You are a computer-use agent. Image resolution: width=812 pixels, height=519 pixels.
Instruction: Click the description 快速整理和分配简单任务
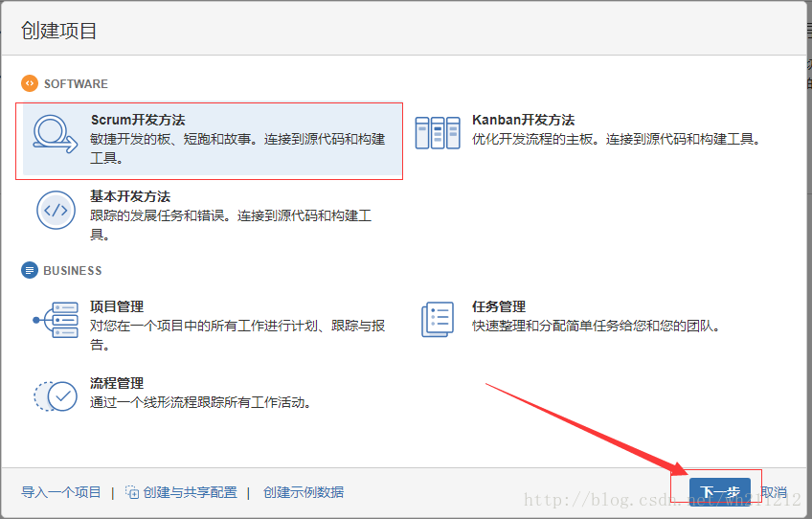coord(596,326)
